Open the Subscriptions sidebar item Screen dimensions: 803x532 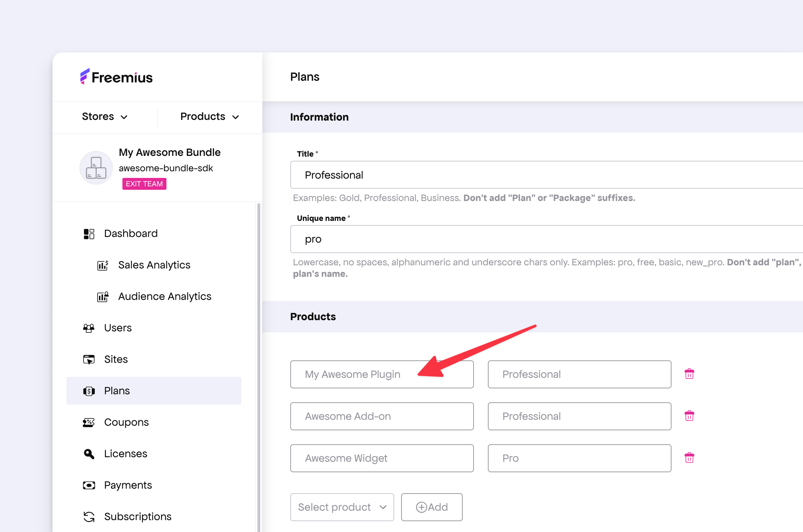point(137,517)
